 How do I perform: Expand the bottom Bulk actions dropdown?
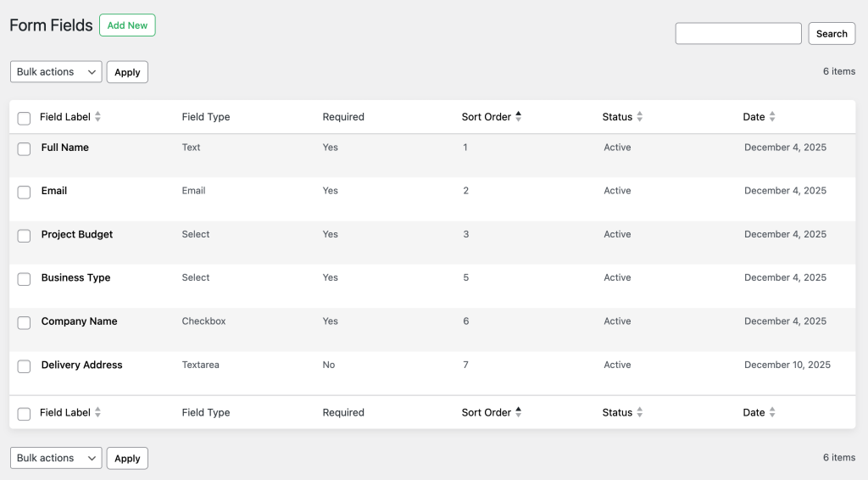[x=56, y=458]
